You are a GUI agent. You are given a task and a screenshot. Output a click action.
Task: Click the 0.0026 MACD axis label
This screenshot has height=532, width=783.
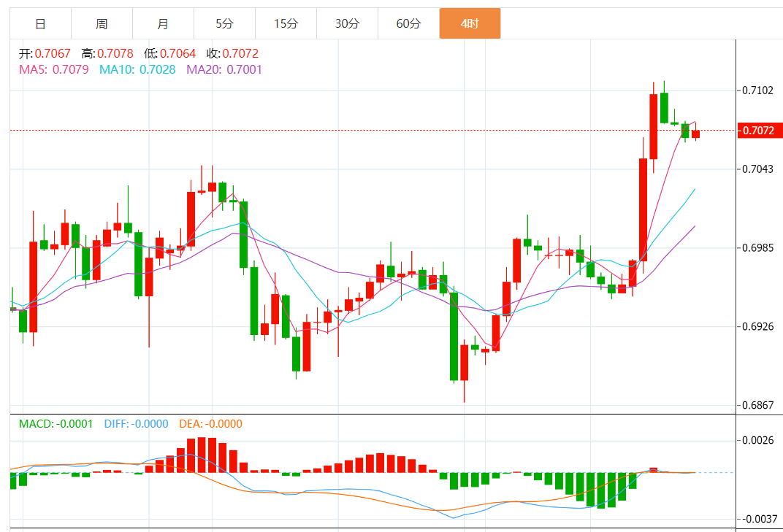757,440
